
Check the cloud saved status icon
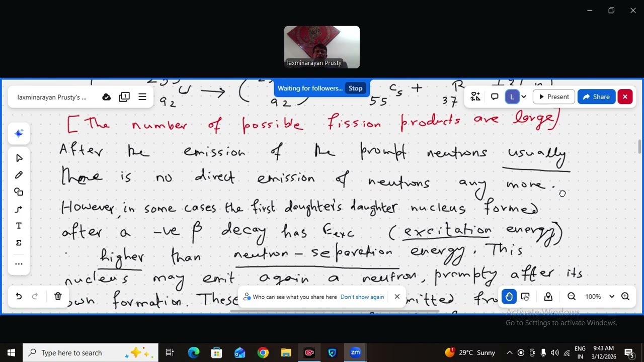[x=106, y=97]
